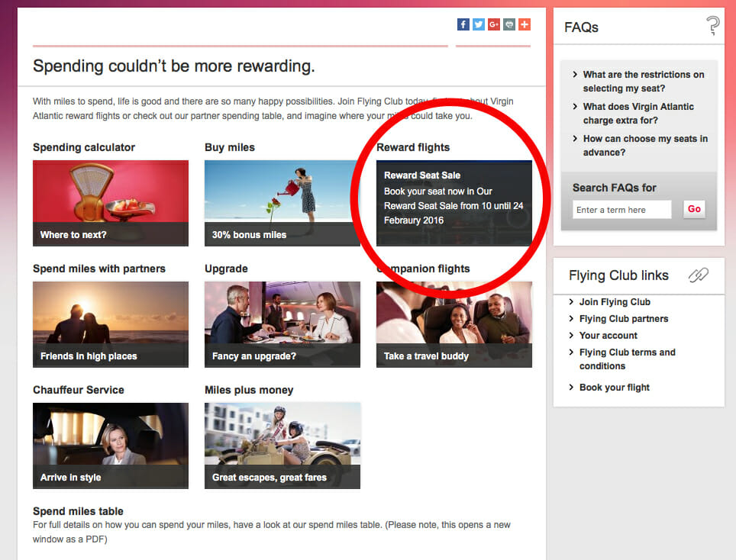The width and height of the screenshot is (736, 560).
Task: Follow the Book your flight link
Action: [x=615, y=388]
